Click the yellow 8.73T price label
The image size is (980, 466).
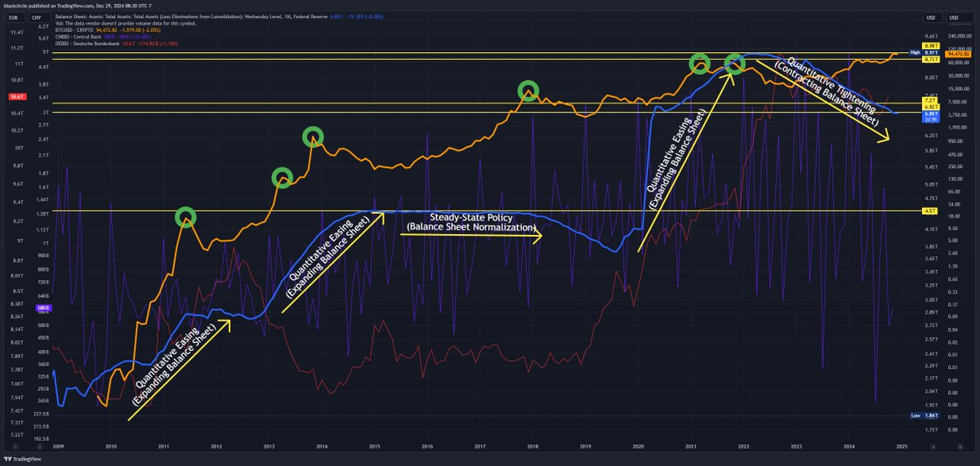(x=929, y=60)
